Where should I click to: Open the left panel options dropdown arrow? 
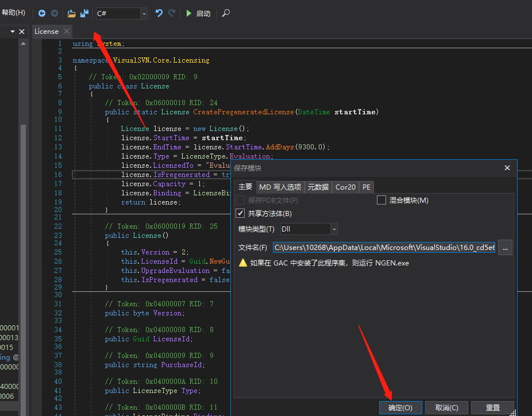(x=13, y=32)
